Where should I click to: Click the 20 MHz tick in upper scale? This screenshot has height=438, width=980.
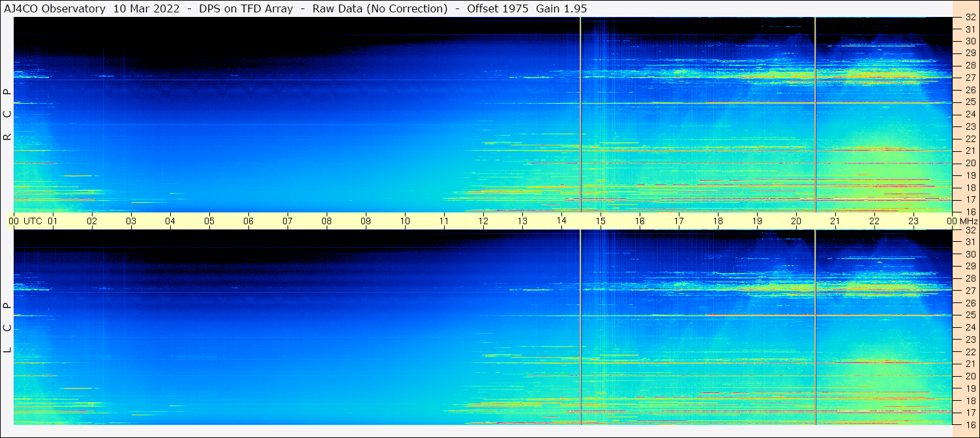[x=970, y=163]
